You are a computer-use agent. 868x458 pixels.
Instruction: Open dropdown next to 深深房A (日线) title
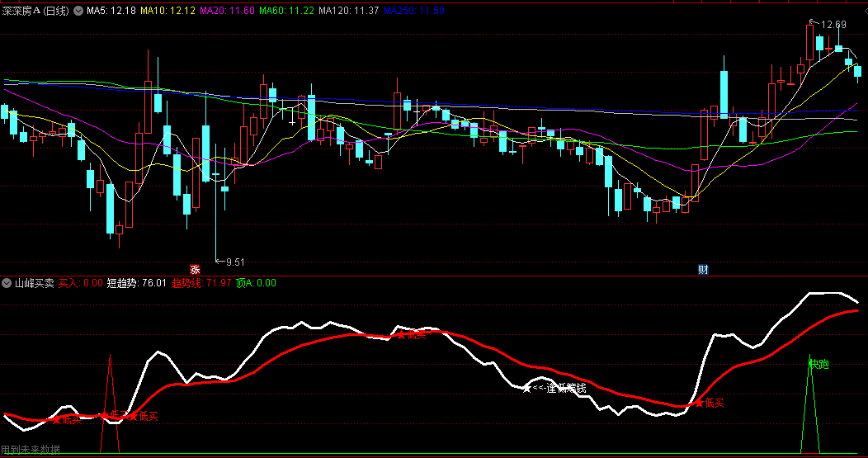78,11
